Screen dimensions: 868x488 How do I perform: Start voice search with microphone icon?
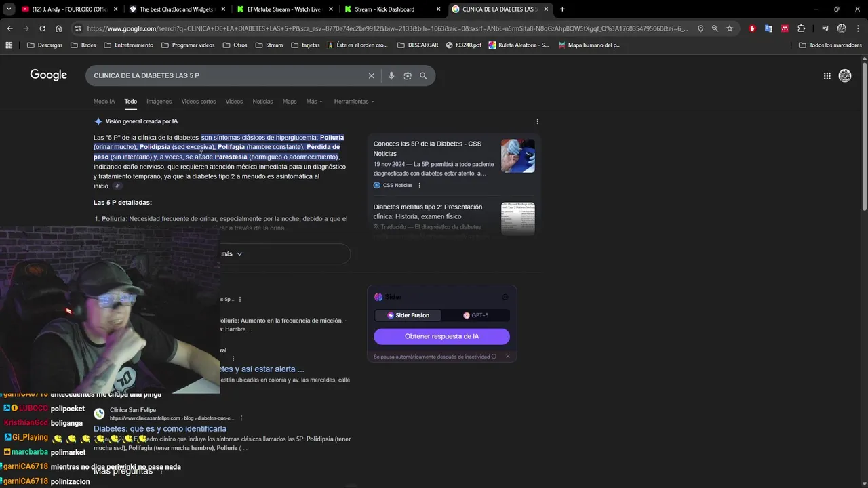(391, 76)
